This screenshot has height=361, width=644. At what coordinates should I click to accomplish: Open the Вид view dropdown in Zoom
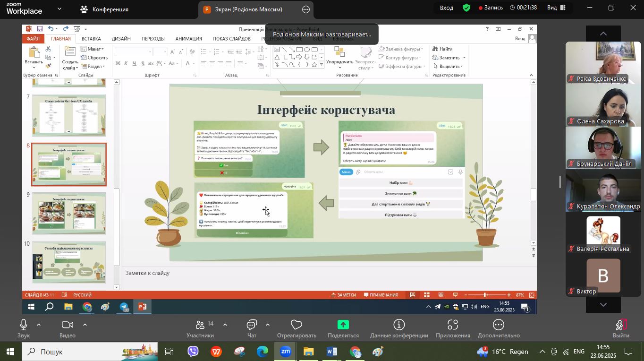[x=557, y=8]
